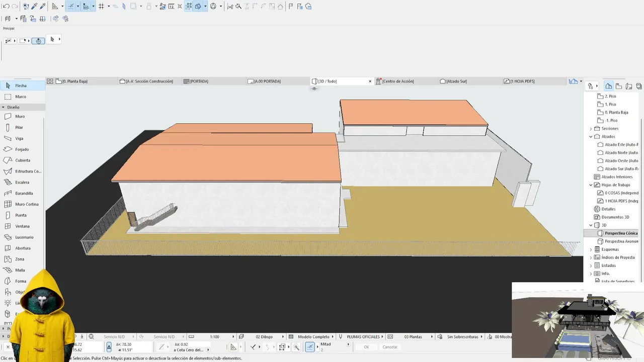This screenshot has height=362, width=644.
Task: Open the guide lines options arrow
Action: tap(78, 7)
